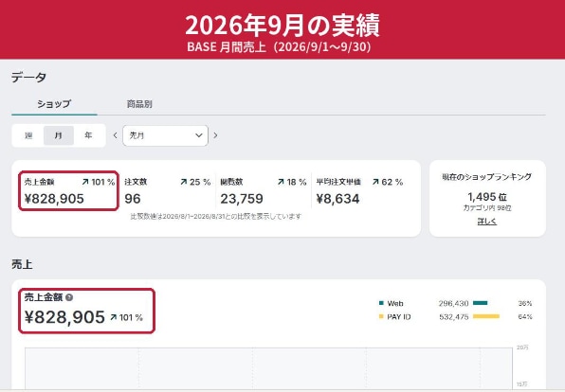
Task: Click the 詳しく ranking details link
Action: [487, 222]
